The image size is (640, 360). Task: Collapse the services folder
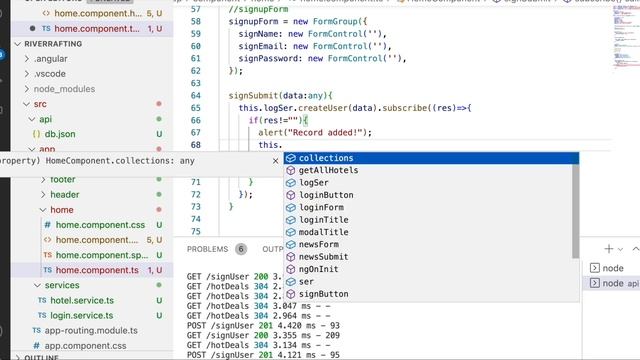[38, 285]
